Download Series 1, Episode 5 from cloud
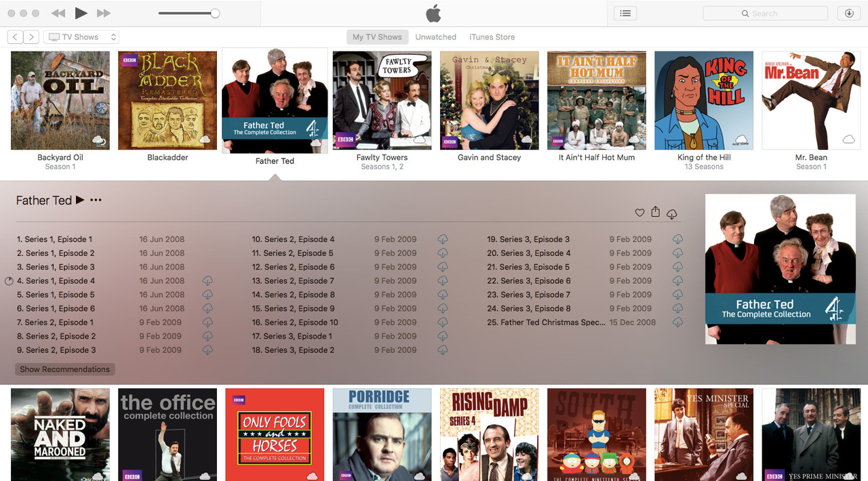Viewport: 868px width, 481px height. coord(208,295)
